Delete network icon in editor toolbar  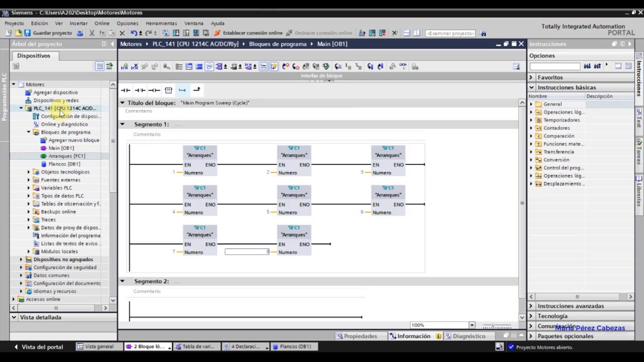pos(134,66)
